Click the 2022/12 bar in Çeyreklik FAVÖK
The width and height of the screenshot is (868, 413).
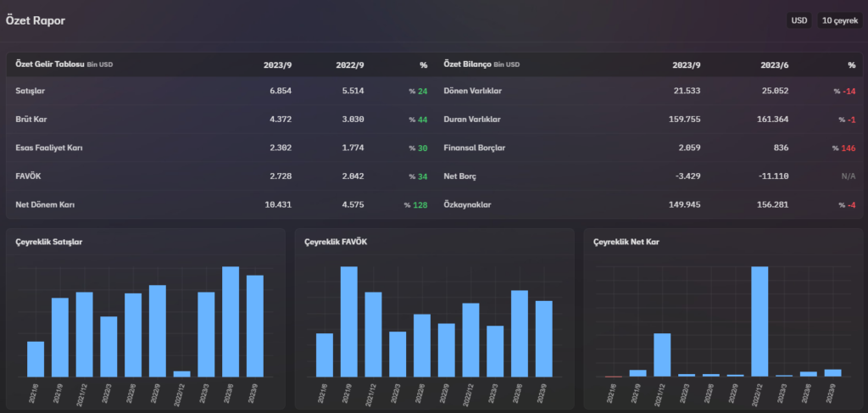[x=470, y=340]
